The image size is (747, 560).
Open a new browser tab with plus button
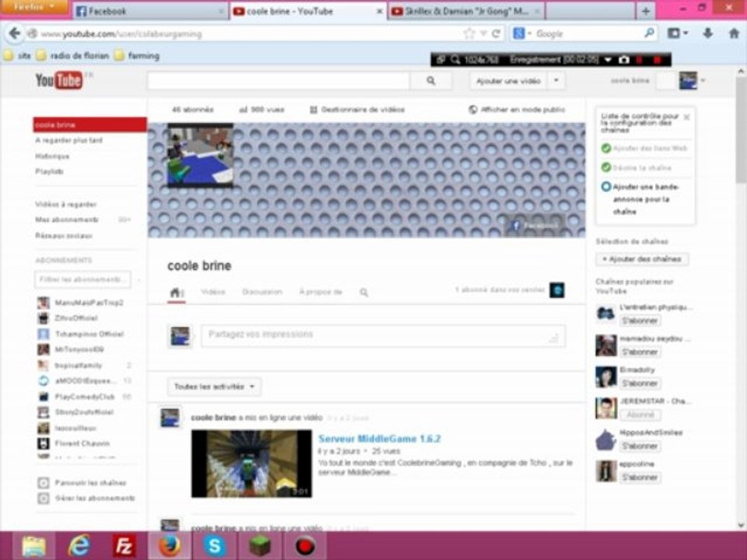pos(646,12)
